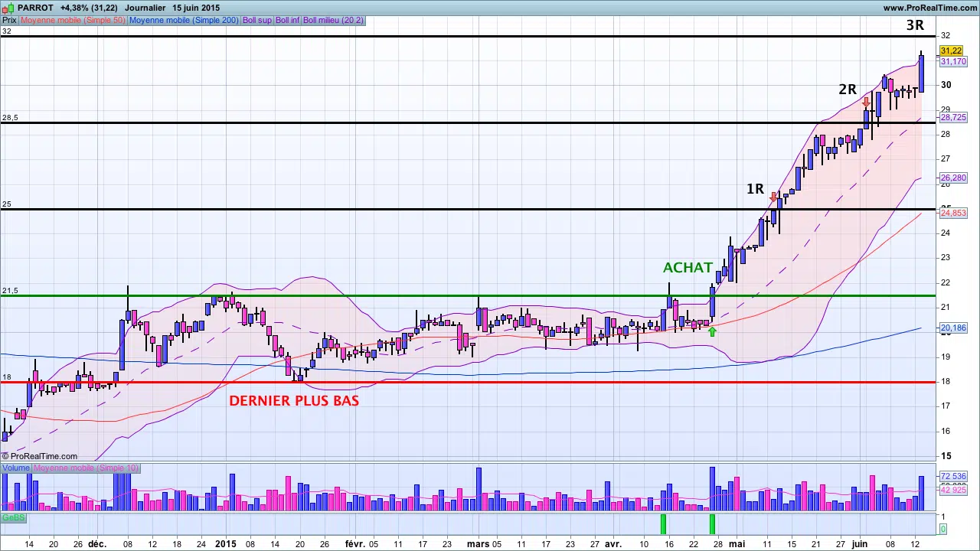Select the Boll milieu (20 2) label
Image resolution: width=980 pixels, height=551 pixels.
pos(333,20)
